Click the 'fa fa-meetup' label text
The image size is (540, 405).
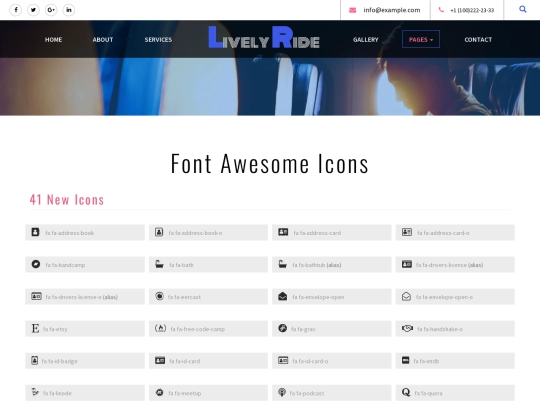coord(185,393)
